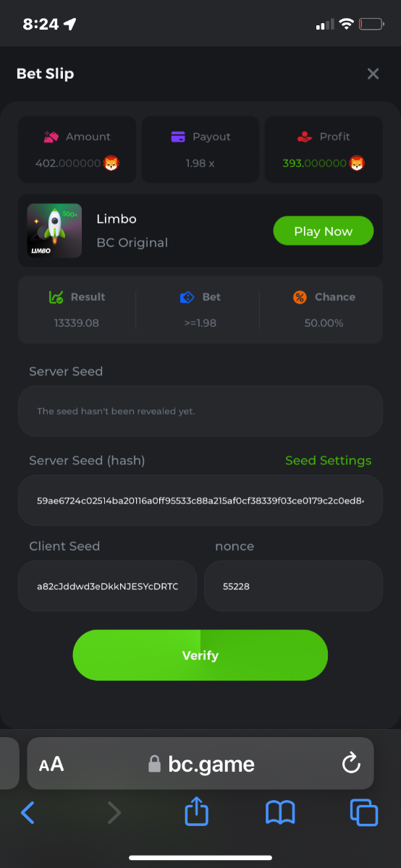Tap the blue Bet ticket icon
Screen dimensions: 401x868
[187, 297]
